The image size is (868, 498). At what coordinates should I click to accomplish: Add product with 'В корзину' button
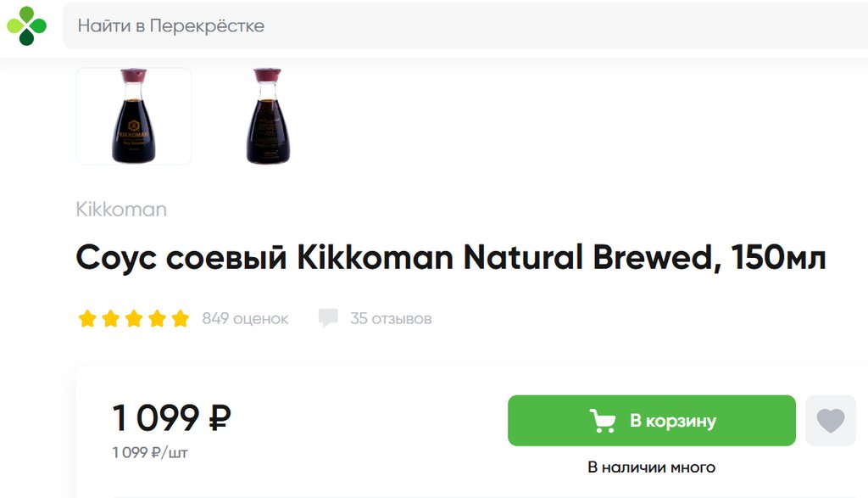click(x=651, y=421)
